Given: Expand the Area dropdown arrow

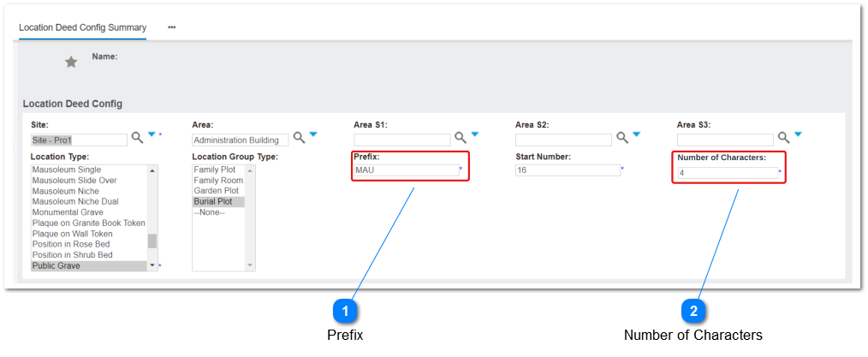Looking at the screenshot, I should coord(313,134).
